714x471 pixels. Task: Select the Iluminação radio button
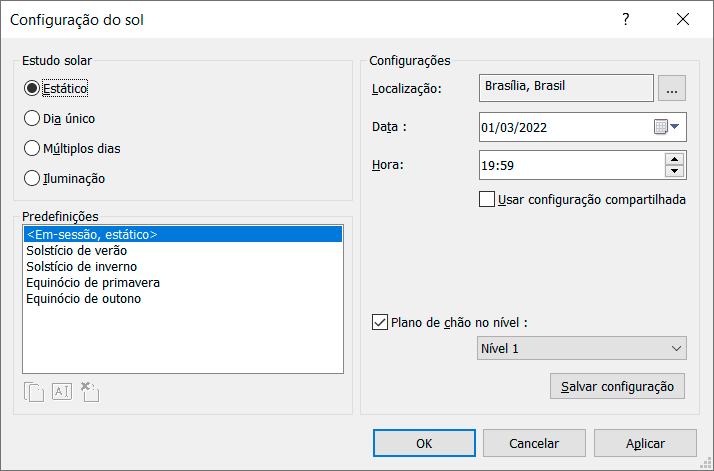point(32,178)
